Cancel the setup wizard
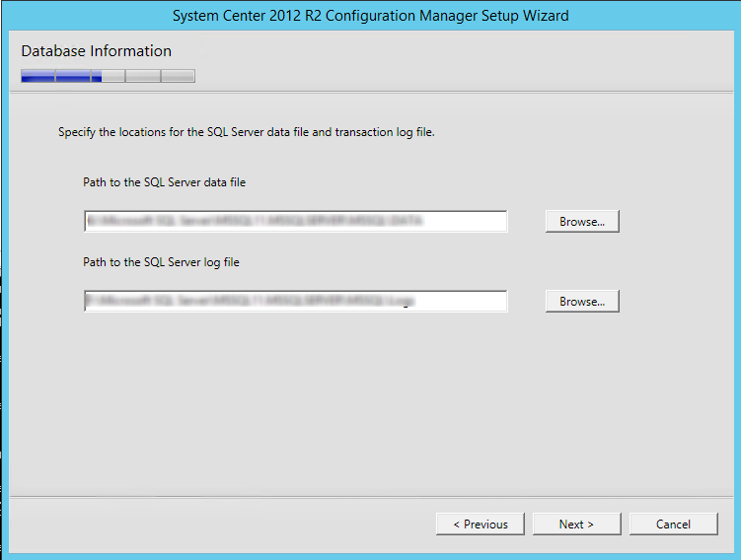Image resolution: width=741 pixels, height=560 pixels. point(674,525)
